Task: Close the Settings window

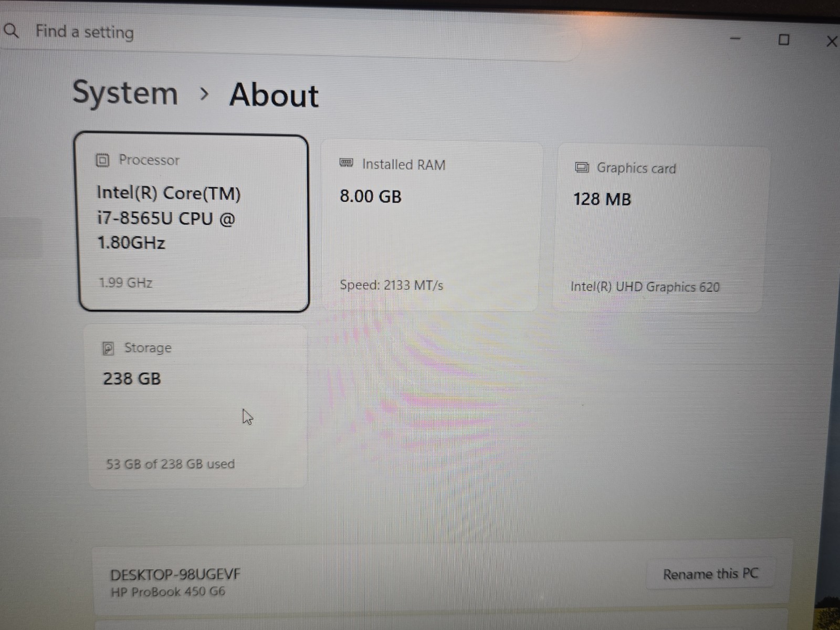Action: (x=832, y=41)
